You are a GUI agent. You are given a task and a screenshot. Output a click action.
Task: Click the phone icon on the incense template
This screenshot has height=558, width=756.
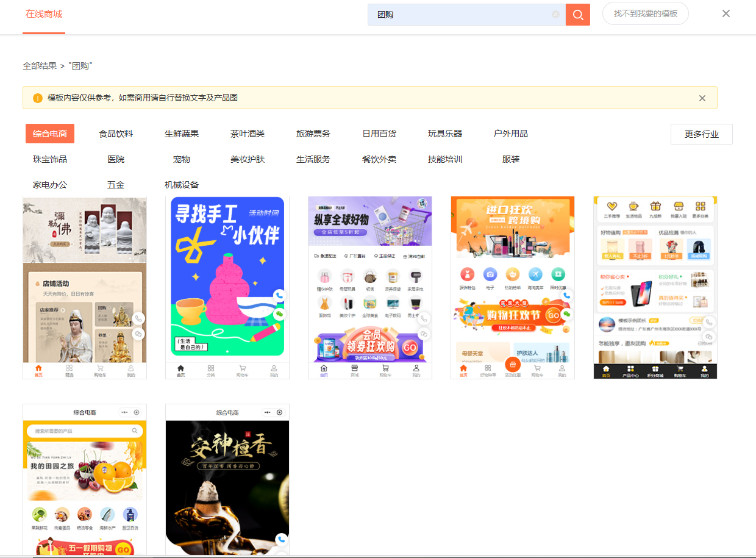281,540
